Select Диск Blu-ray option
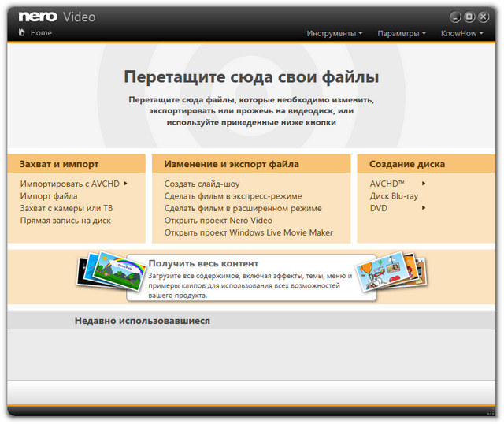Image resolution: width=504 pixels, height=424 pixels. [394, 196]
